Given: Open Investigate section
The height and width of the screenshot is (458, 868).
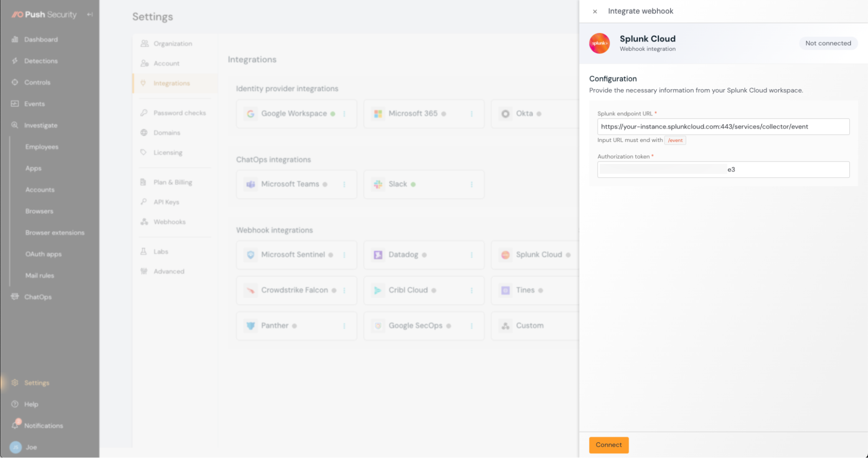Looking at the screenshot, I should (41, 125).
